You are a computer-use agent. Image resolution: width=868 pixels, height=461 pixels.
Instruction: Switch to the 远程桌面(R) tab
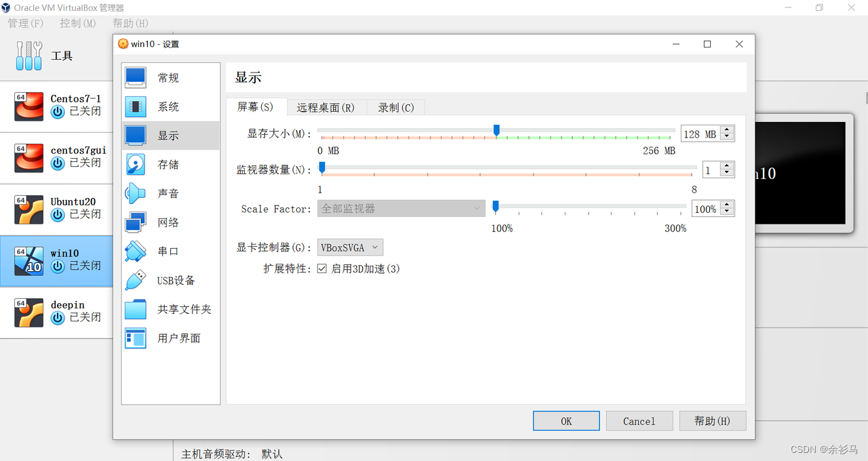point(326,108)
